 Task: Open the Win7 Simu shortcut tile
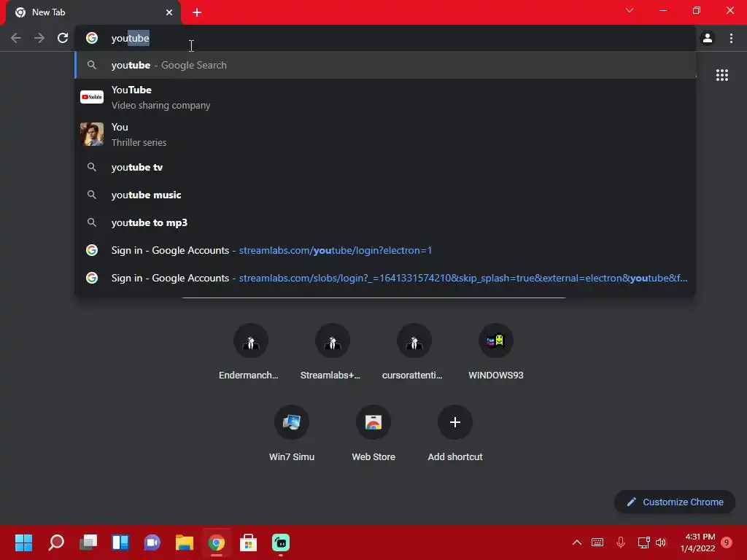click(x=292, y=433)
